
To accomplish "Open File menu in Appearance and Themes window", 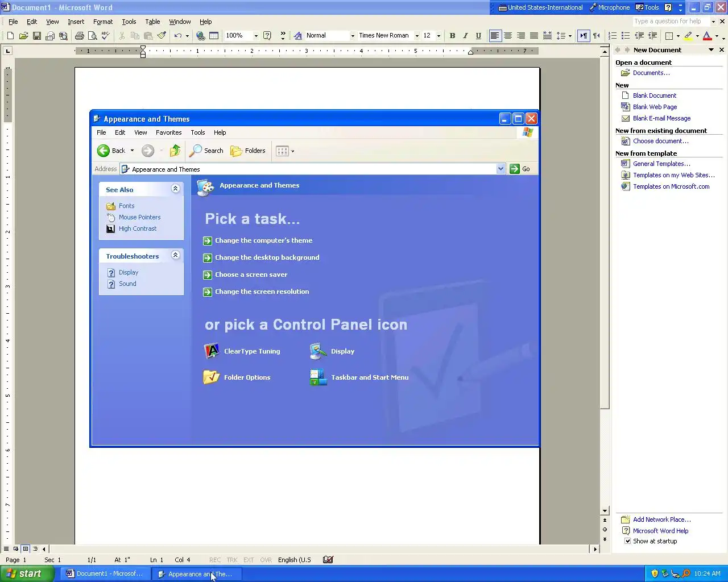I will (101, 132).
